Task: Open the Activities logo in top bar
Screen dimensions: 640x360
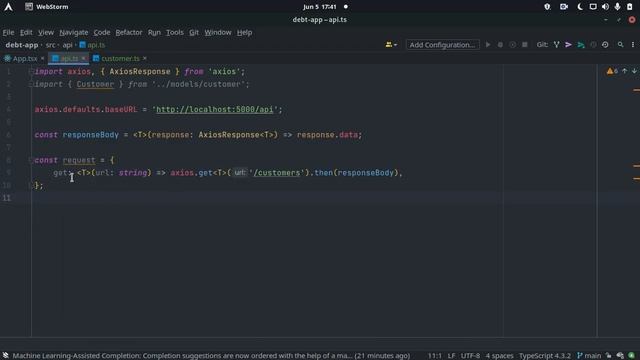Action: pyautogui.click(x=8, y=7)
